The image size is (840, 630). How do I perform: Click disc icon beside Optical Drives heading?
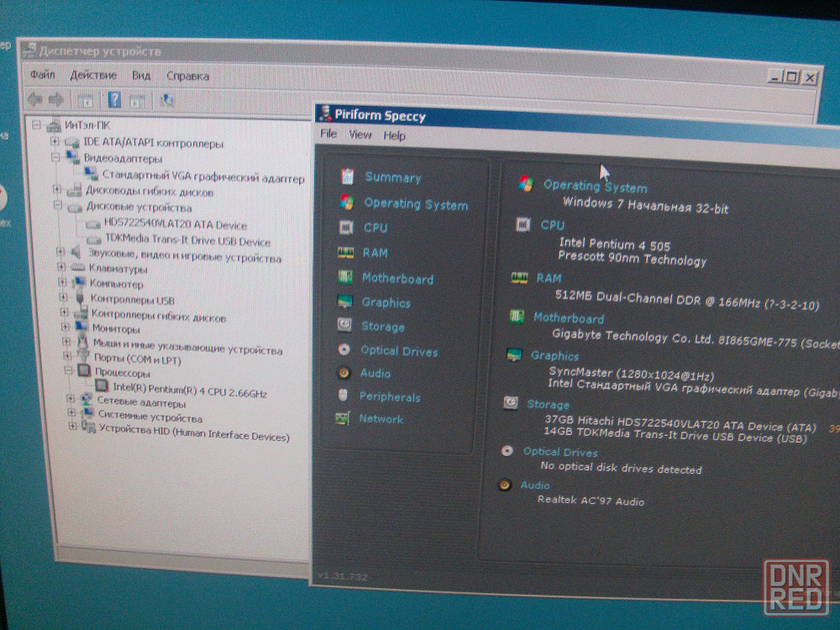point(507,450)
